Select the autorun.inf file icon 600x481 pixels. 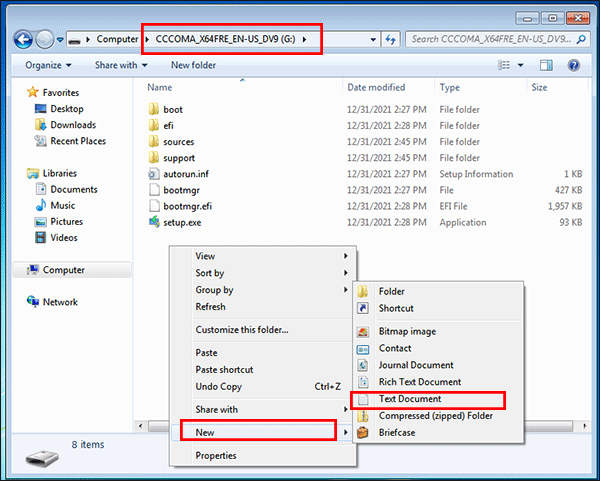click(153, 174)
